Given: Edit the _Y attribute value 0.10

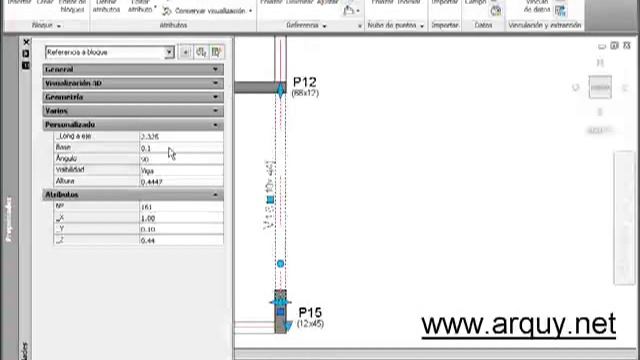Looking at the screenshot, I should click(181, 229).
